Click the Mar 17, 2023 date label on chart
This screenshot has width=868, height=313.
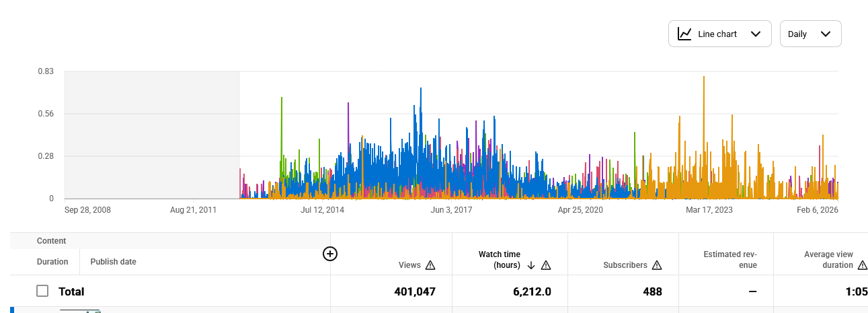[709, 210]
